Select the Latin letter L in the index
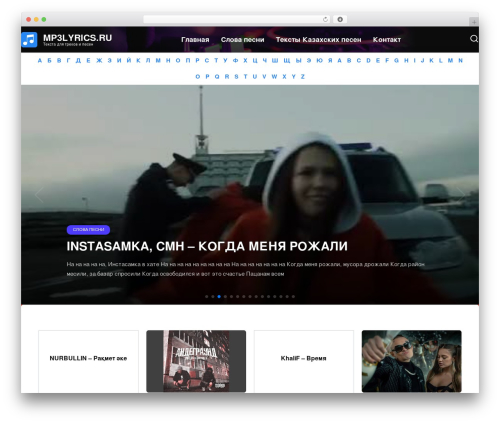 [x=441, y=60]
